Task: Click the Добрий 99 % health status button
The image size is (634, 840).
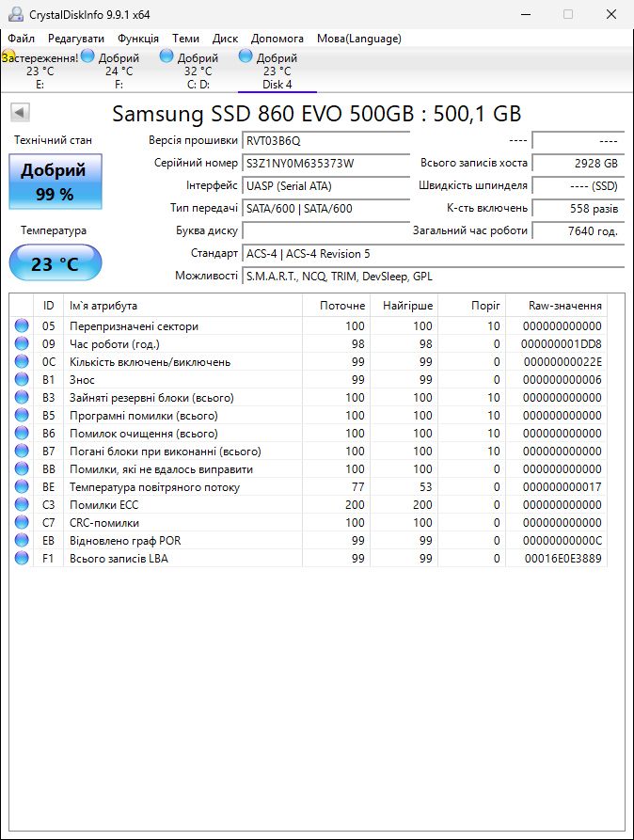Action: [x=55, y=182]
